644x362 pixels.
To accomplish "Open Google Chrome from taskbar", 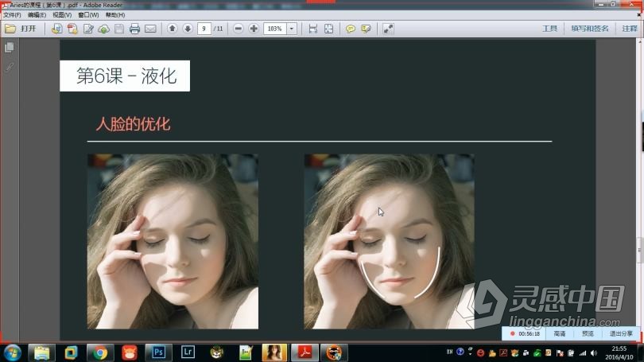I will (x=100, y=353).
